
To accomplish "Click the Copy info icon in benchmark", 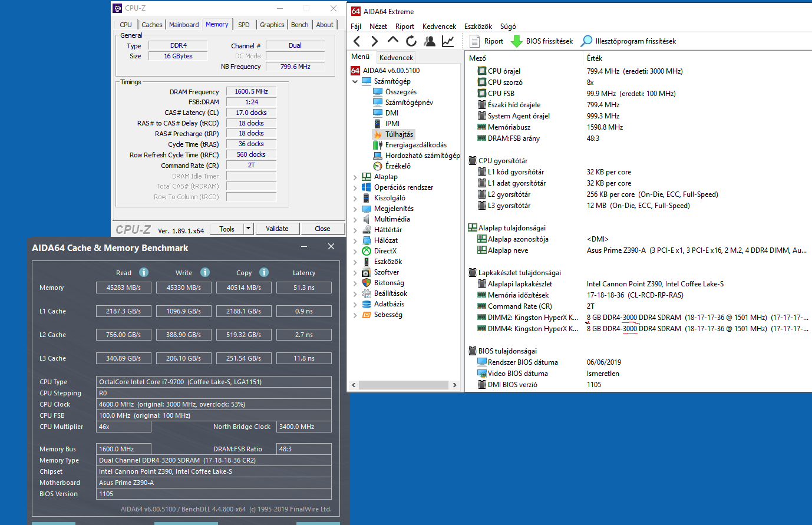I will point(264,272).
